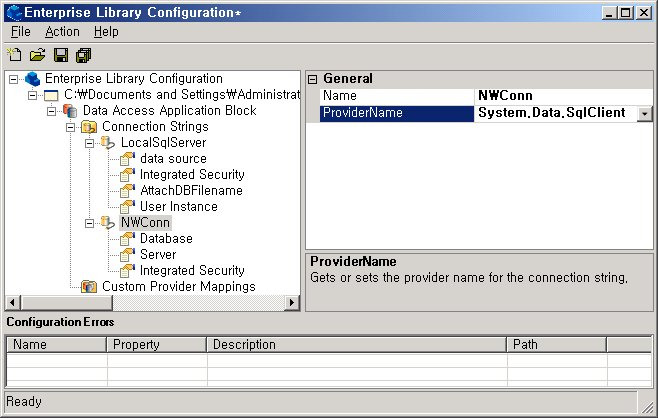Viewport: 658px width, 418px height.
Task: Open the Help menu
Action: coord(106,32)
